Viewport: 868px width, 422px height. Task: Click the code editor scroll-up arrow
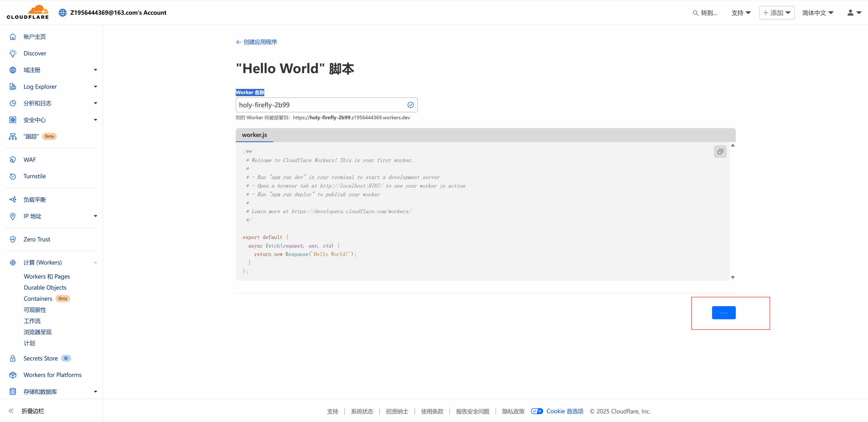pos(733,145)
